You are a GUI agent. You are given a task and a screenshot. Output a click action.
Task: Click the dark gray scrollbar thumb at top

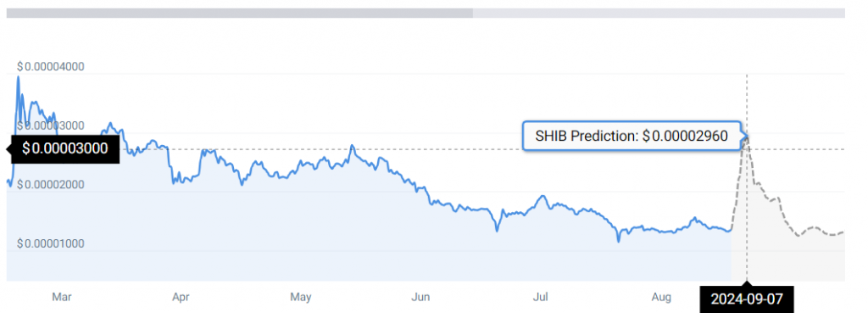click(x=240, y=13)
